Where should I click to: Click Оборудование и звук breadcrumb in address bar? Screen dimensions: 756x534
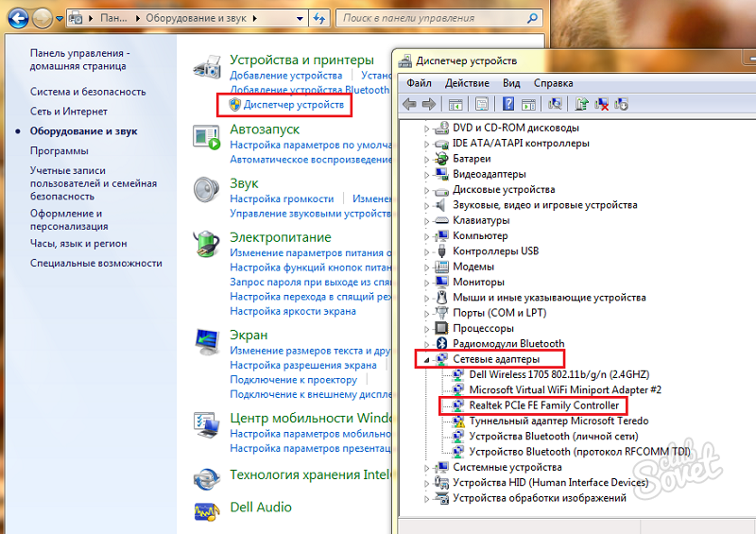tap(196, 18)
